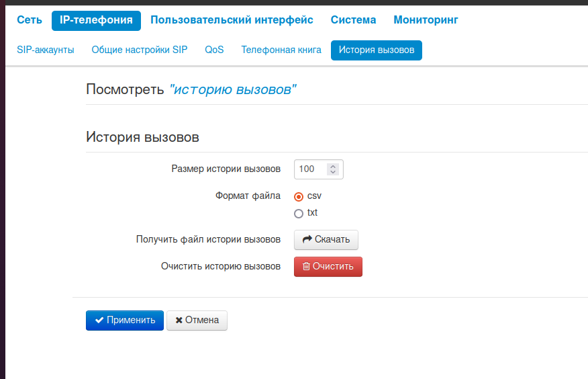The width and height of the screenshot is (588, 379).
Task: Open the Телефонная книга tab
Action: coord(281,50)
